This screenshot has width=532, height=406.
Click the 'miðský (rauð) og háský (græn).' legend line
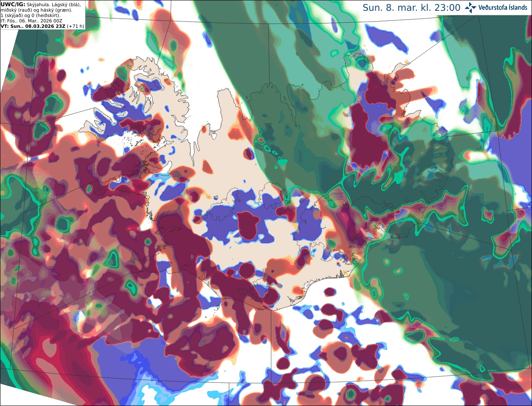(36, 10)
